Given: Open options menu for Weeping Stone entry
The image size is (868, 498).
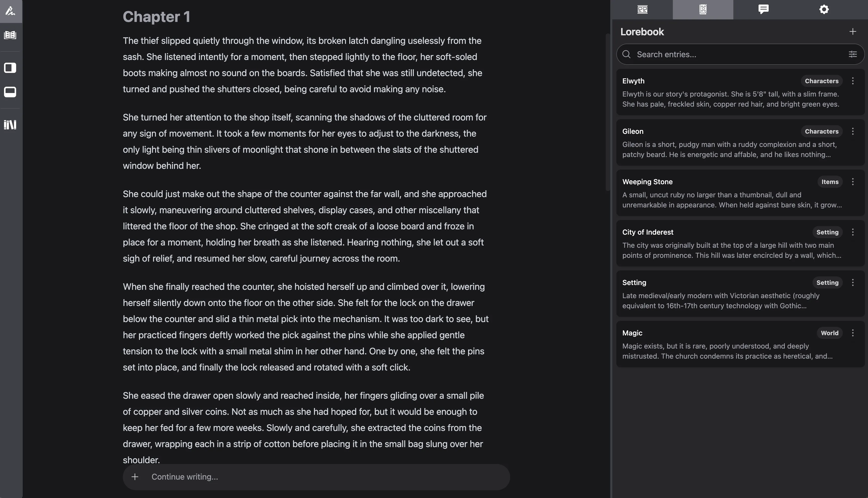Looking at the screenshot, I should tap(853, 182).
